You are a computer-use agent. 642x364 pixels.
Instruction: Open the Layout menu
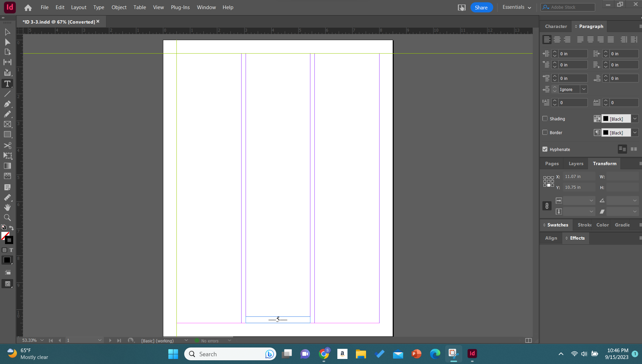[79, 7]
